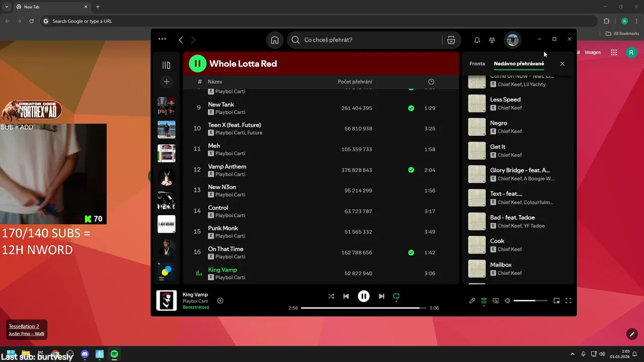Select the New N3on track row

click(x=321, y=191)
